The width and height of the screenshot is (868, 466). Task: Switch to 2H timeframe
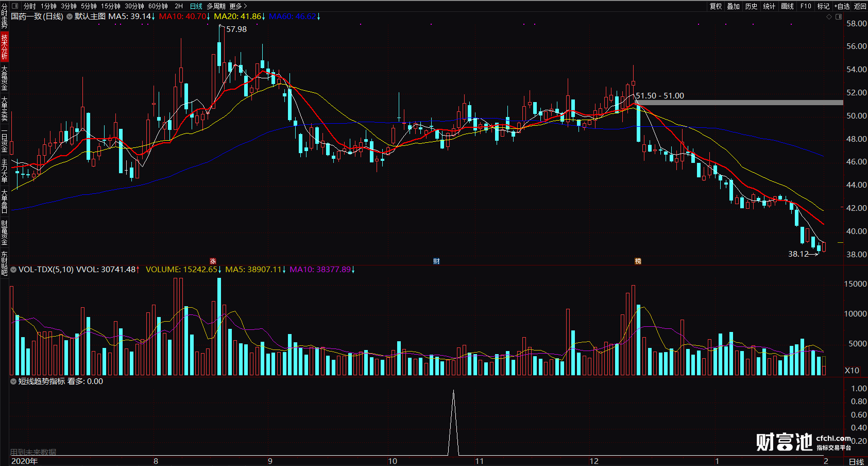(179, 6)
